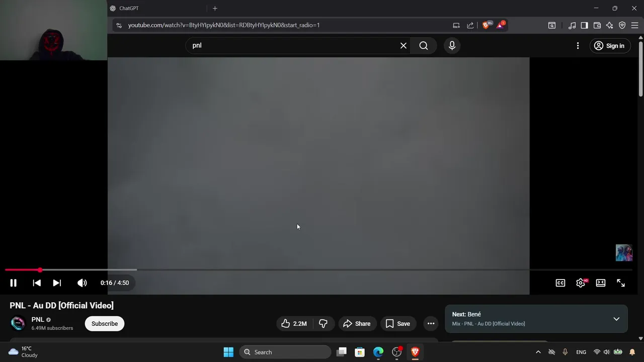Dislike the PNL video
The height and width of the screenshot is (362, 644).
pyautogui.click(x=324, y=324)
